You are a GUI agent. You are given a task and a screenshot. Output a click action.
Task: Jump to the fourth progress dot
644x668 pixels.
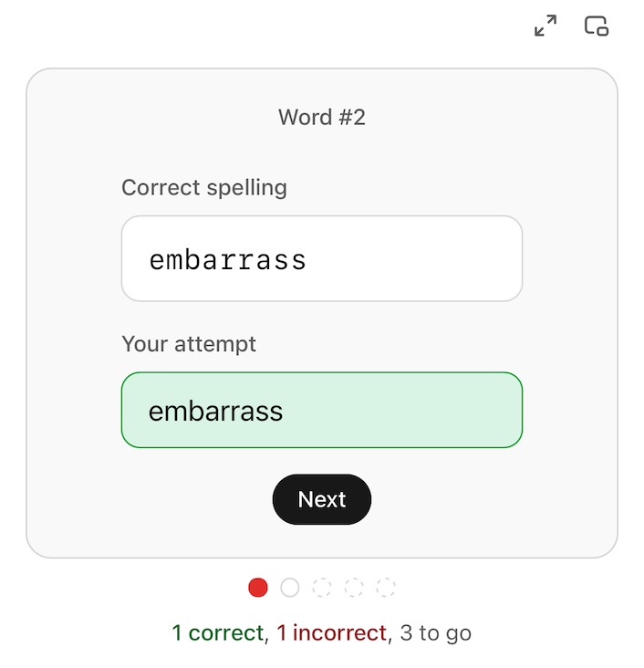tap(354, 588)
